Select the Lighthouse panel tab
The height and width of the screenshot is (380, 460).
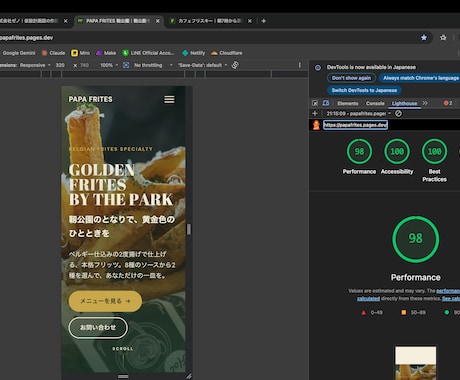(404, 103)
